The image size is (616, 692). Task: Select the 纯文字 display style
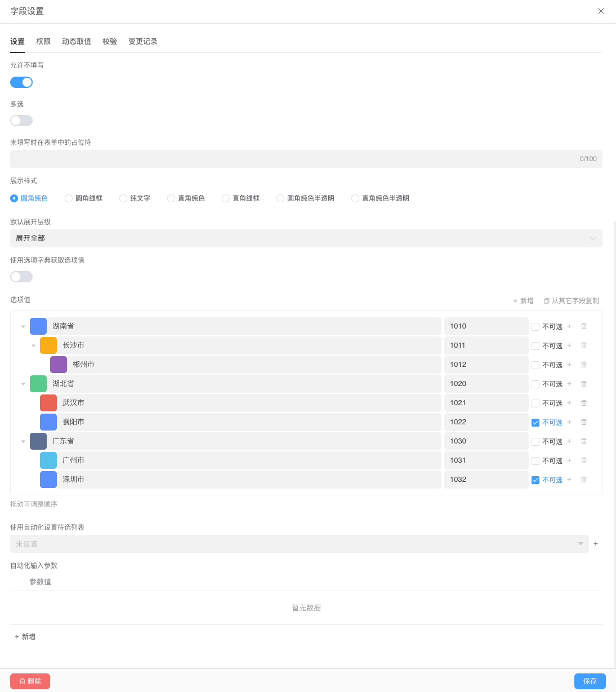123,198
